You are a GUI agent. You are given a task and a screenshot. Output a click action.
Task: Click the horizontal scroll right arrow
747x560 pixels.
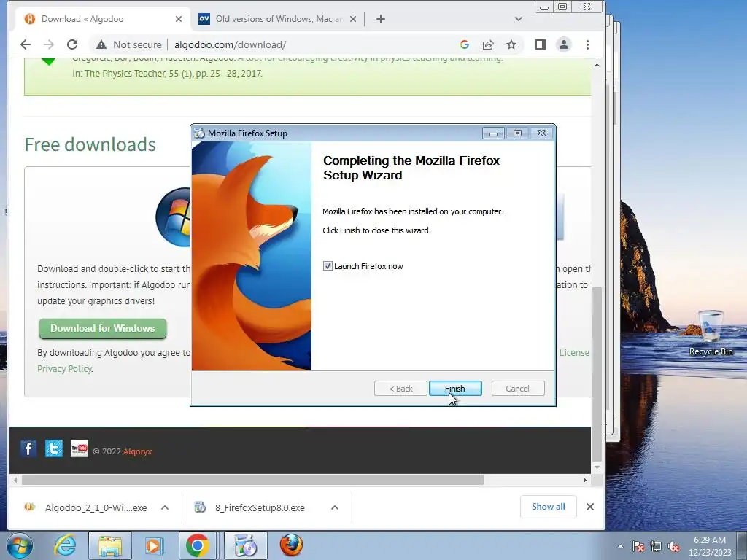(585, 480)
